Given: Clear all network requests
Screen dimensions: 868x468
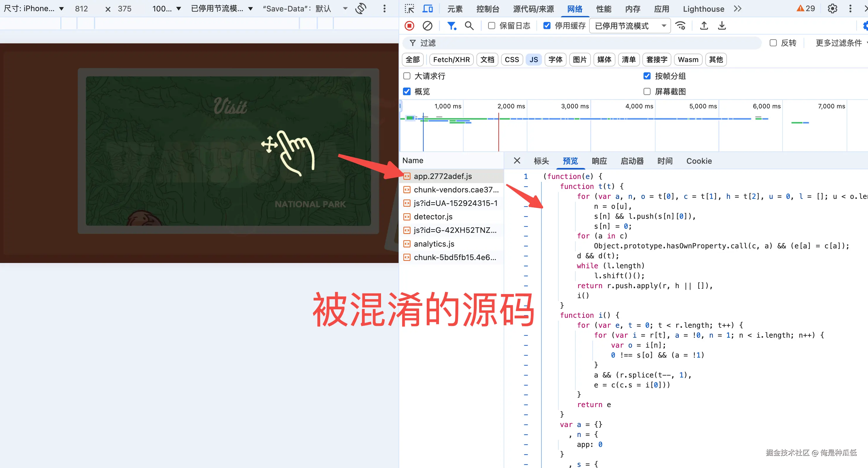Looking at the screenshot, I should [427, 25].
